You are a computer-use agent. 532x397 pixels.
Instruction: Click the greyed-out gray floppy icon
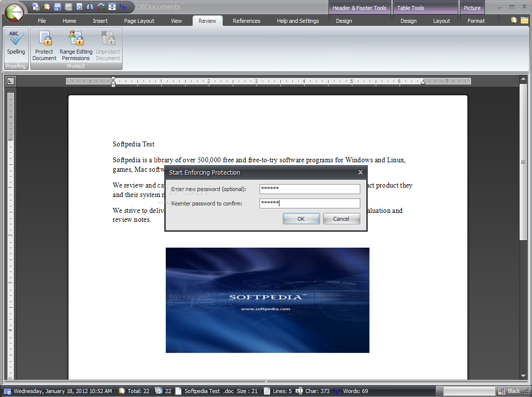click(x=68, y=7)
